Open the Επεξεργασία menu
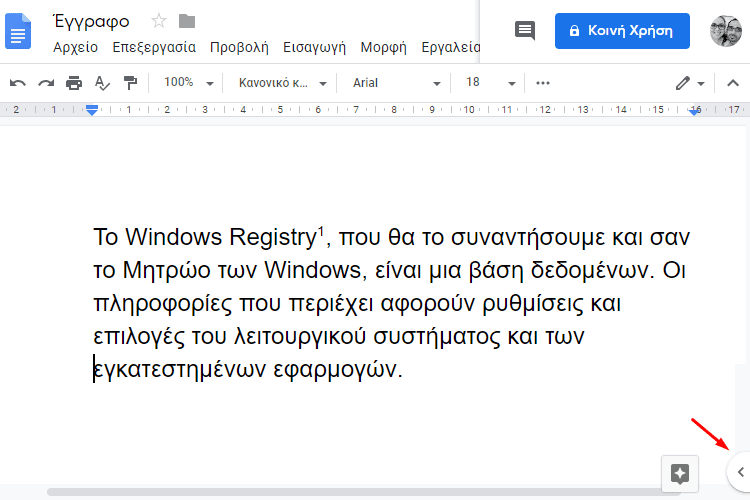750x500 pixels. (x=154, y=47)
